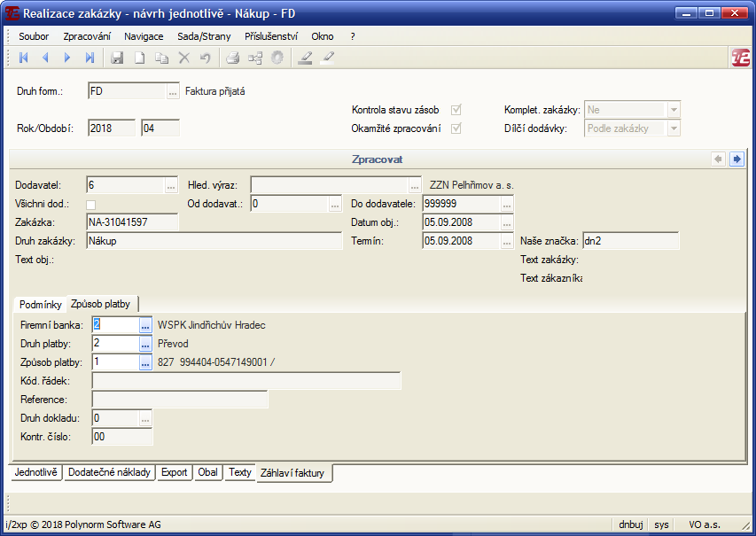Open the Okno menu

pyautogui.click(x=322, y=36)
